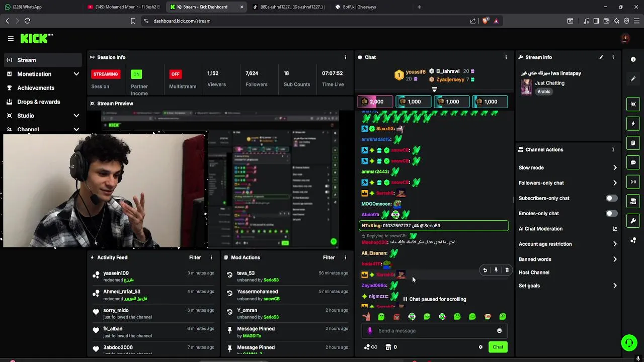This screenshot has height=362, width=644.
Task: Pin the hovered chat message
Action: pos(496,270)
